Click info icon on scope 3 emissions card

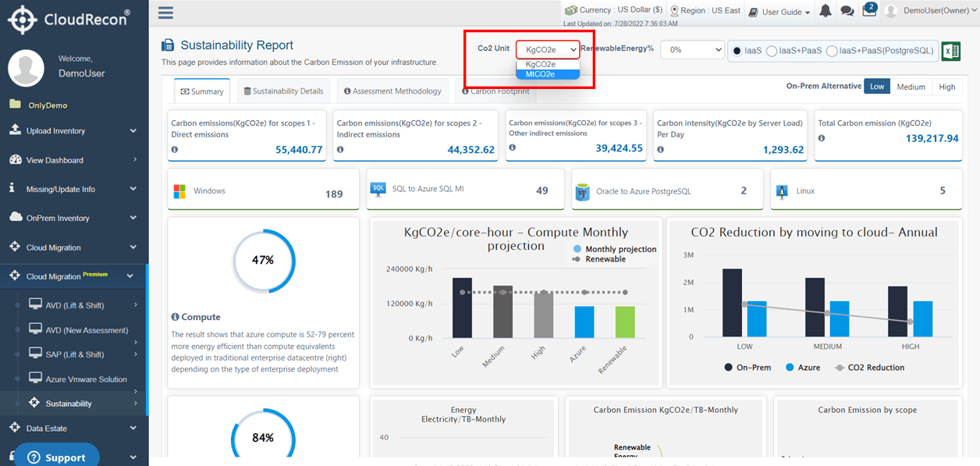(x=512, y=148)
